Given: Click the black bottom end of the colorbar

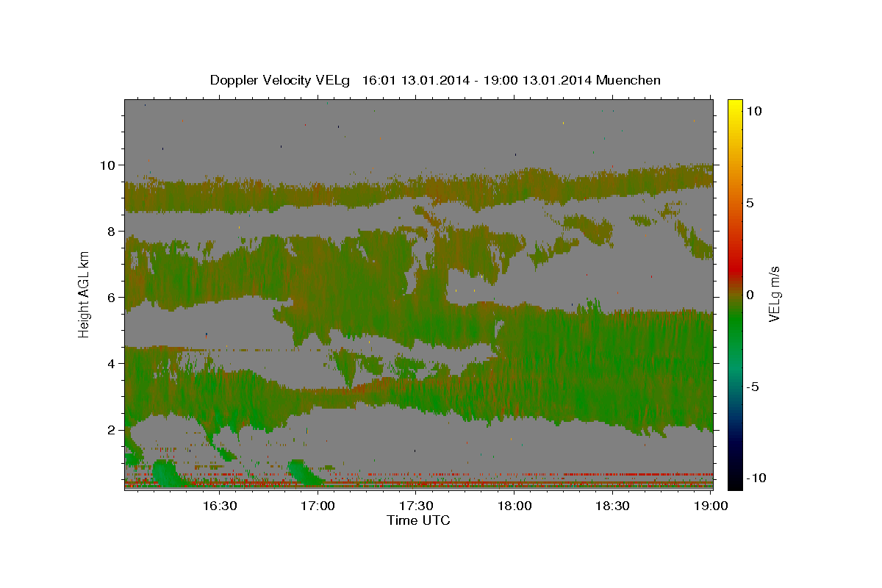Looking at the screenshot, I should (x=734, y=481).
